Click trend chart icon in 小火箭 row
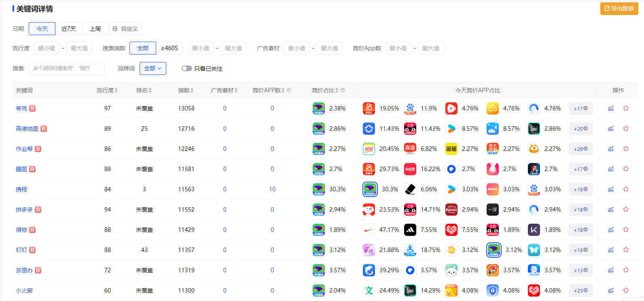 click(x=610, y=290)
